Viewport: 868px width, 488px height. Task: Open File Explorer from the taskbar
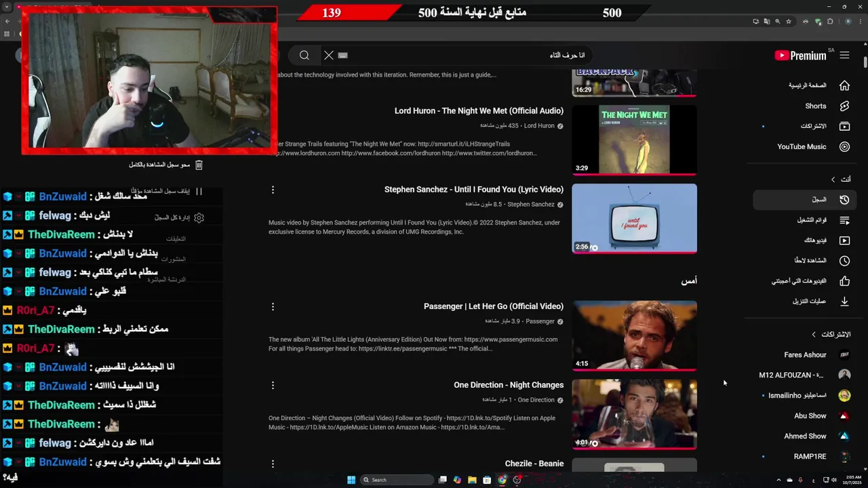pos(472,480)
